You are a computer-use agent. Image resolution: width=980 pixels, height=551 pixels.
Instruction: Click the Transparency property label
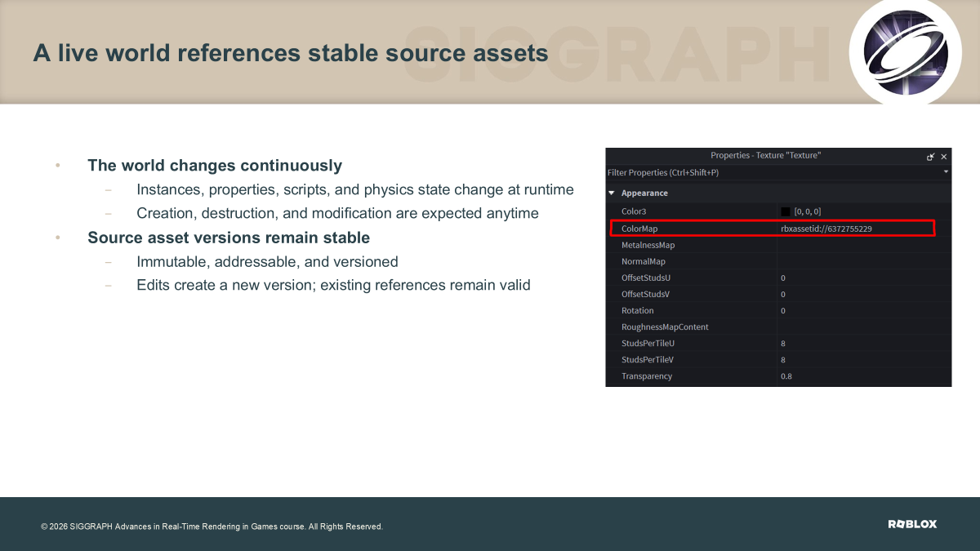647,376
